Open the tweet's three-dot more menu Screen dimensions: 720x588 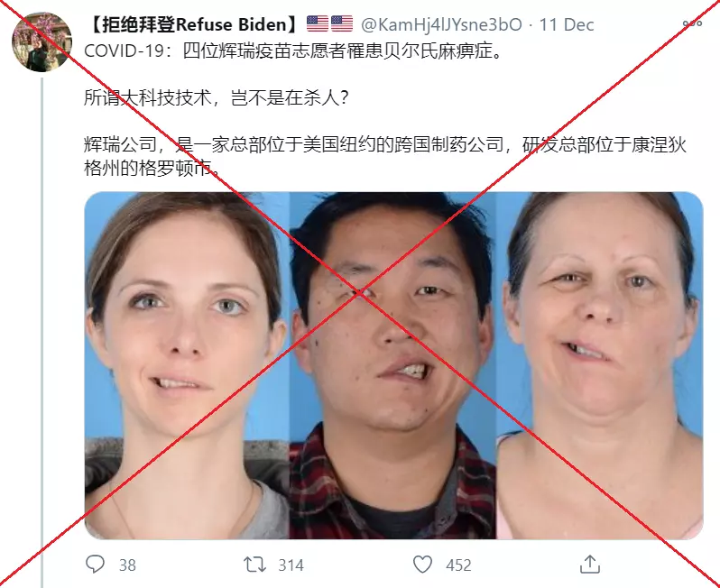[x=692, y=23]
